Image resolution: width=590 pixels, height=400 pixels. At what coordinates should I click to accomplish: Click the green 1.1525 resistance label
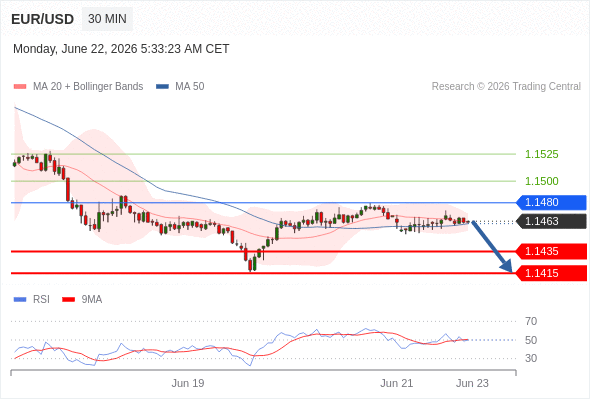point(541,154)
